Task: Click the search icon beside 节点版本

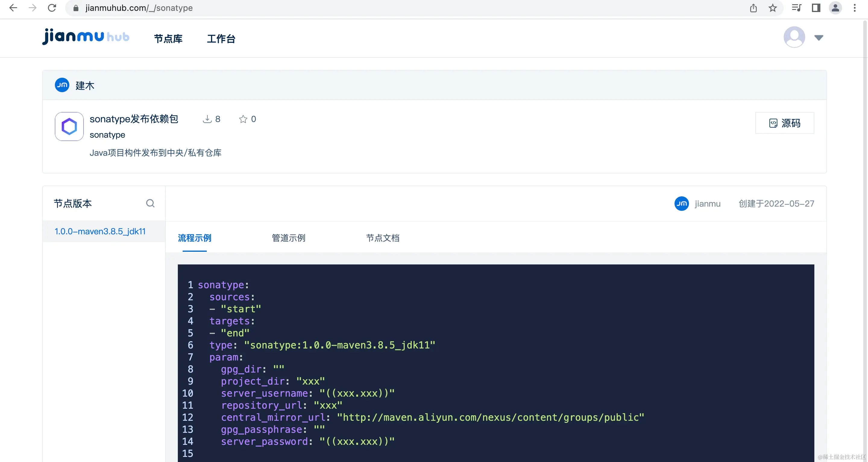Action: 150,203
